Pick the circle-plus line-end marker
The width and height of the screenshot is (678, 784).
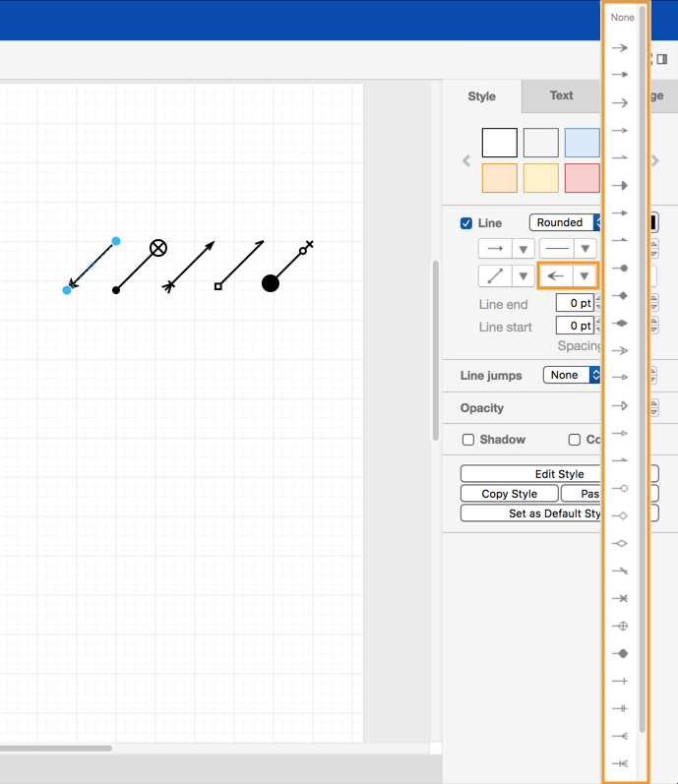click(x=621, y=626)
